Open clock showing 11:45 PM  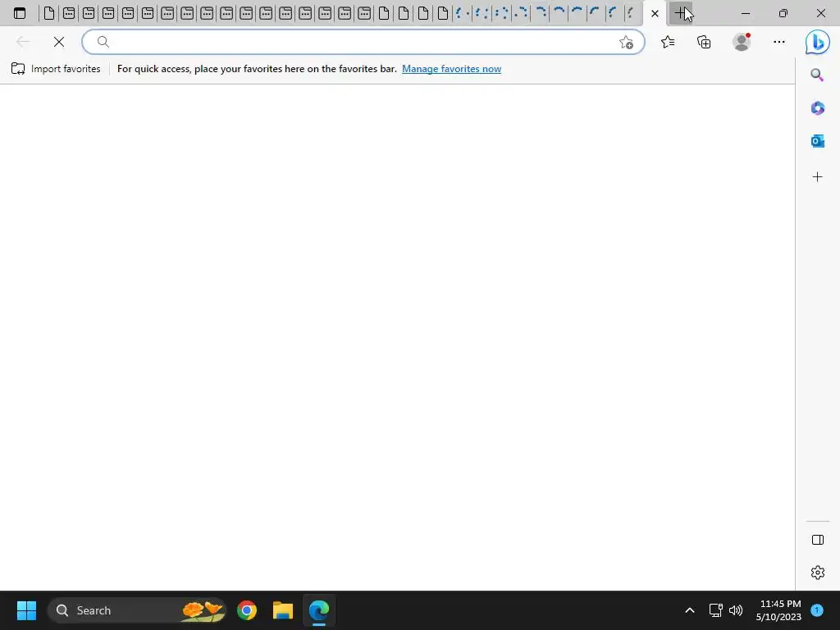(779, 610)
